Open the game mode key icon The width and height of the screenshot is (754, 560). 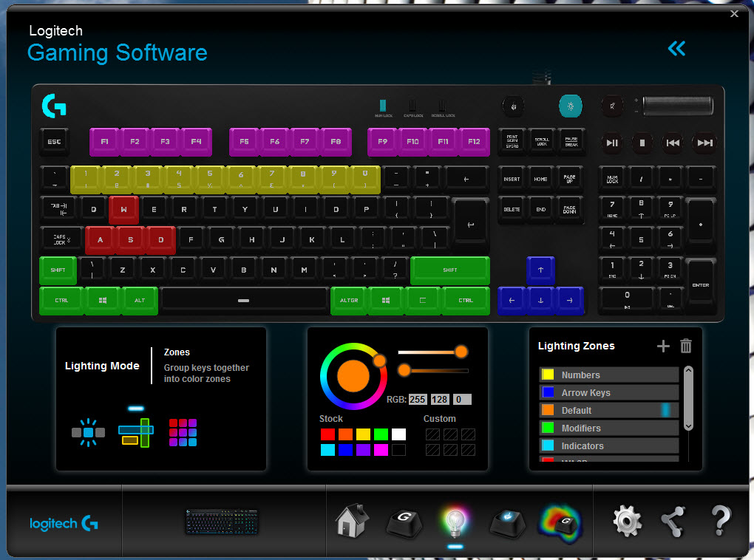coord(507,523)
